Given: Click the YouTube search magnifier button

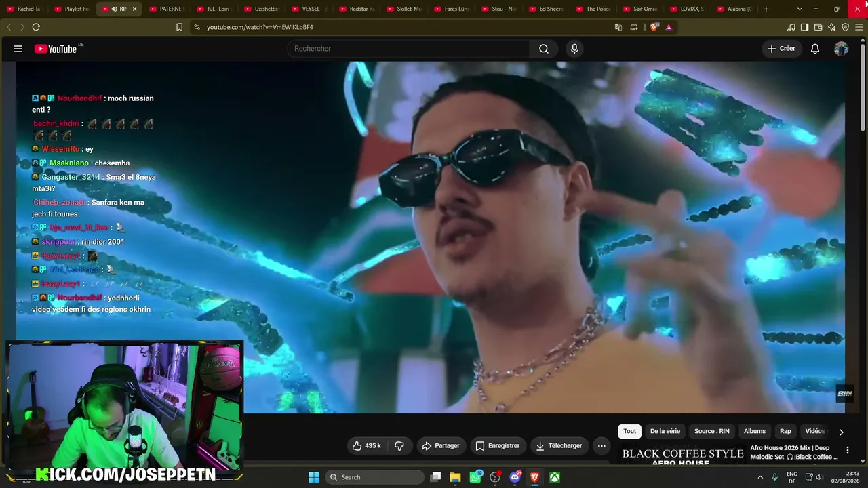Looking at the screenshot, I should click(x=544, y=49).
